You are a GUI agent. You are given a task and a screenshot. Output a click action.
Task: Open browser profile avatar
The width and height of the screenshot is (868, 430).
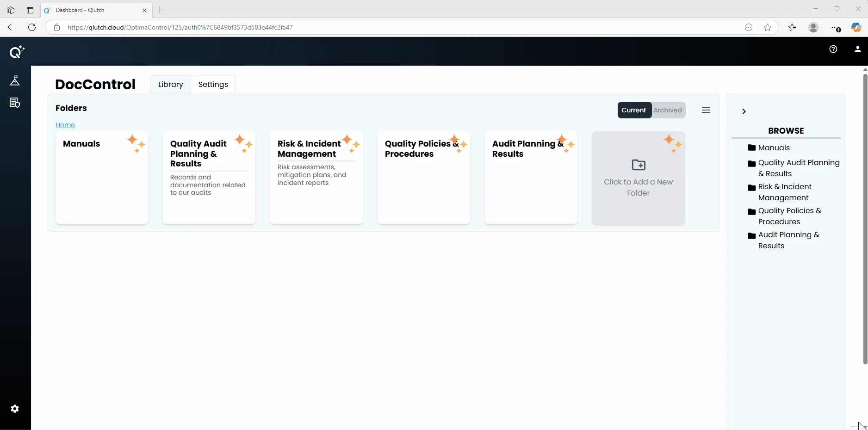tap(813, 27)
